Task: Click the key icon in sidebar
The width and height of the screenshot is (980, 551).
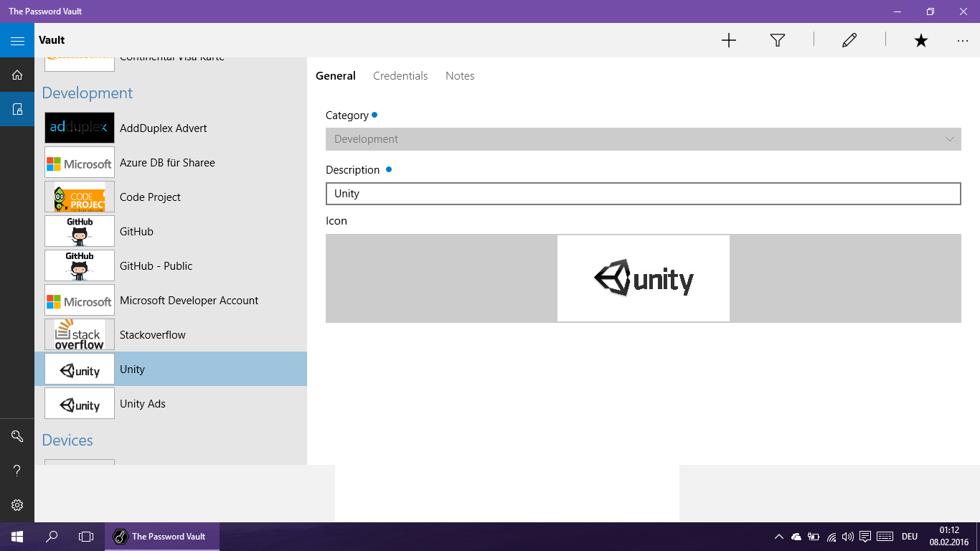Action: click(17, 436)
